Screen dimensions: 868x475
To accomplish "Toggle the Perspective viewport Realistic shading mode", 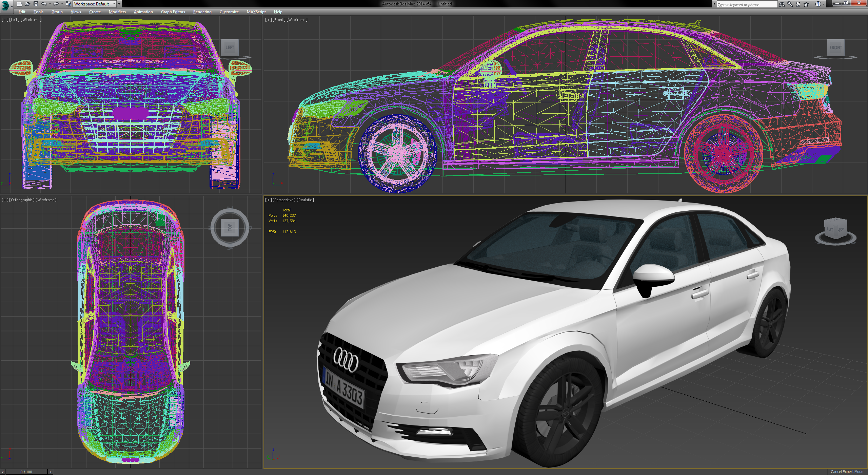I will pyautogui.click(x=305, y=200).
